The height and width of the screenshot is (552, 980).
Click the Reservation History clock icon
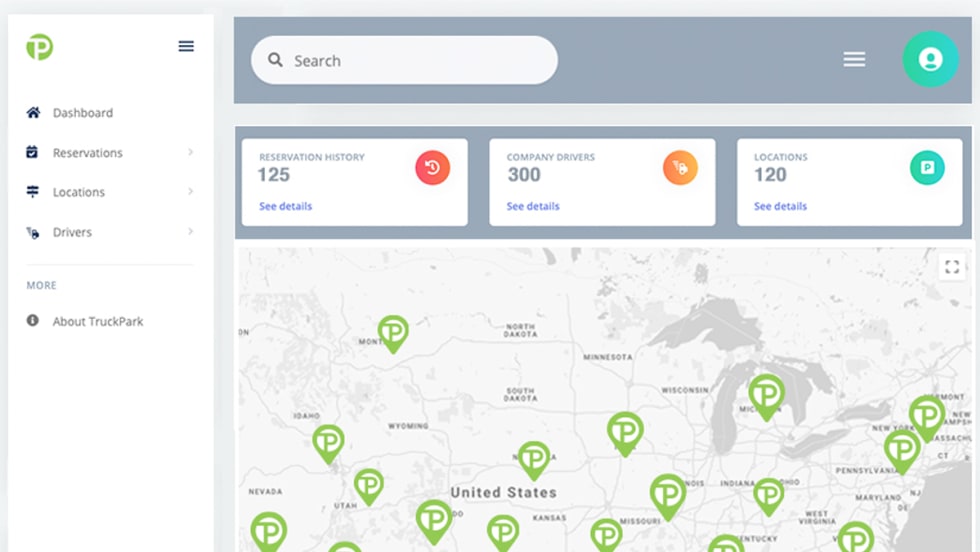432,168
